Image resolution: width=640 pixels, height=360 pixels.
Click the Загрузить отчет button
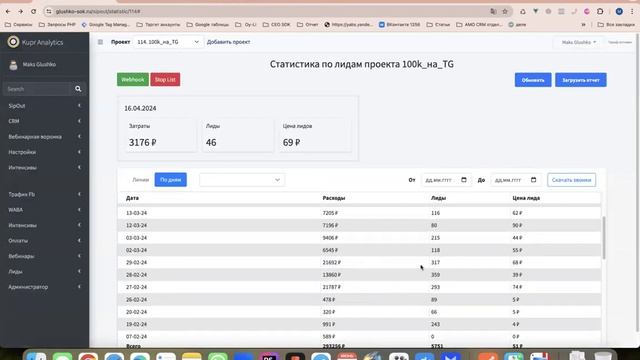coord(580,80)
